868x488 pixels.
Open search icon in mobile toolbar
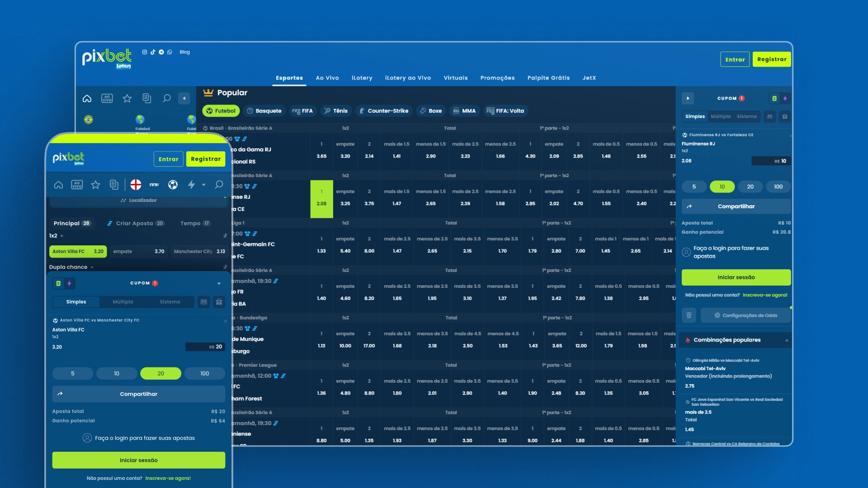219,185
